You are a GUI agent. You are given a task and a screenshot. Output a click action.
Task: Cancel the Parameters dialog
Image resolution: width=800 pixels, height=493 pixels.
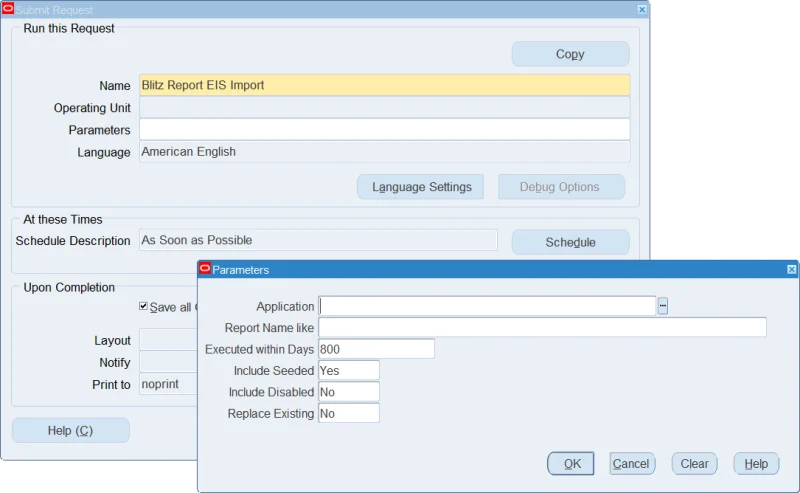pyautogui.click(x=632, y=463)
